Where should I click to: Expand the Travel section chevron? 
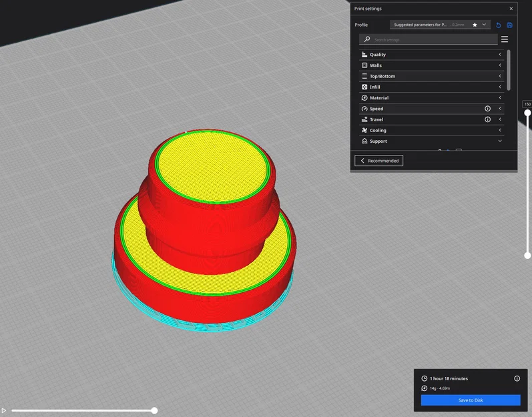(500, 119)
